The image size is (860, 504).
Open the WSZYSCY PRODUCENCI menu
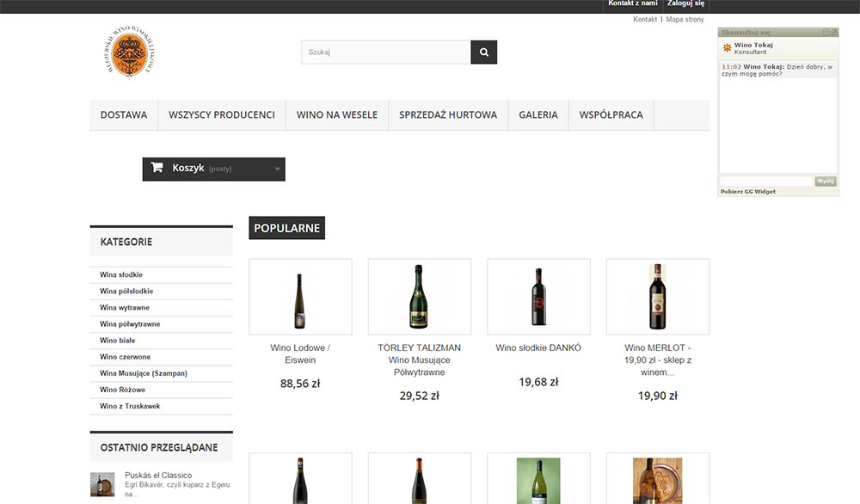pyautogui.click(x=223, y=114)
